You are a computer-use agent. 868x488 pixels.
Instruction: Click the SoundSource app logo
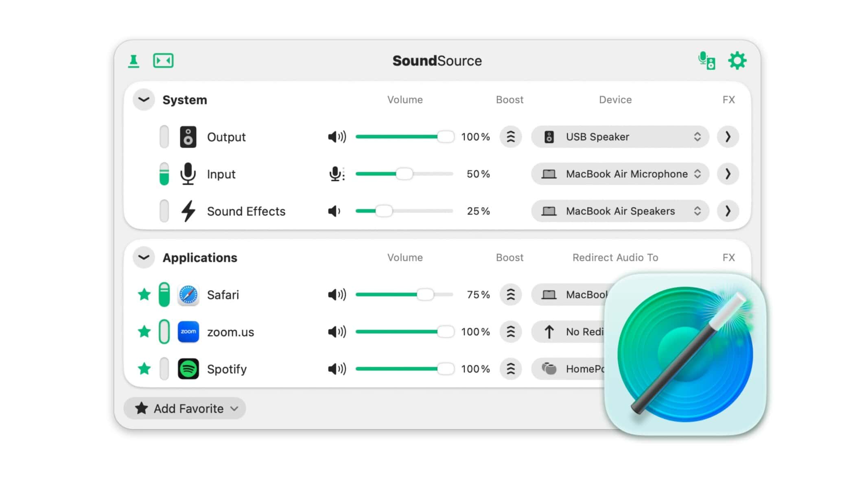685,355
